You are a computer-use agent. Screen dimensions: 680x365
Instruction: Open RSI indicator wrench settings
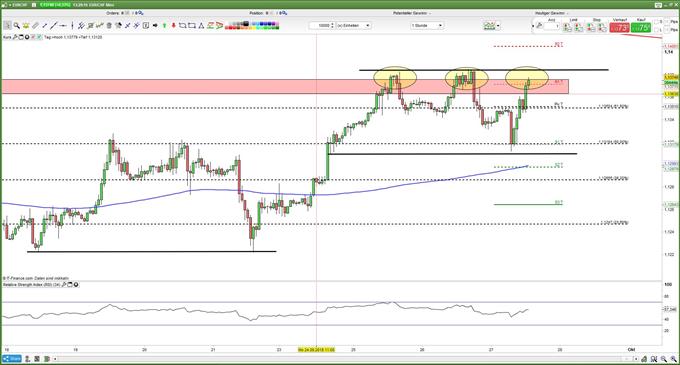click(63, 285)
